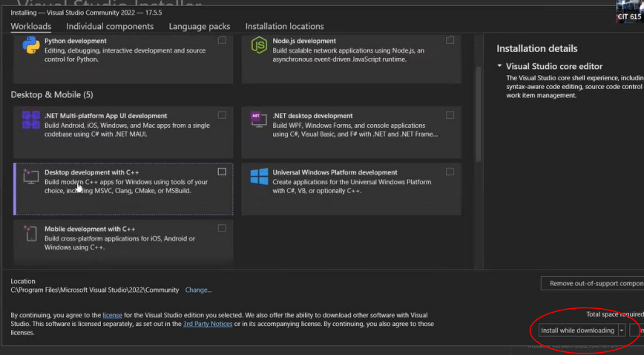
Task: Click the Change... location link
Action: (198, 290)
